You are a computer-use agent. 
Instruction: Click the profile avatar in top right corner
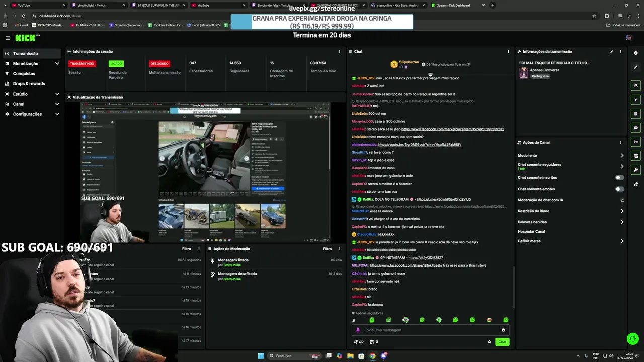(x=628, y=38)
